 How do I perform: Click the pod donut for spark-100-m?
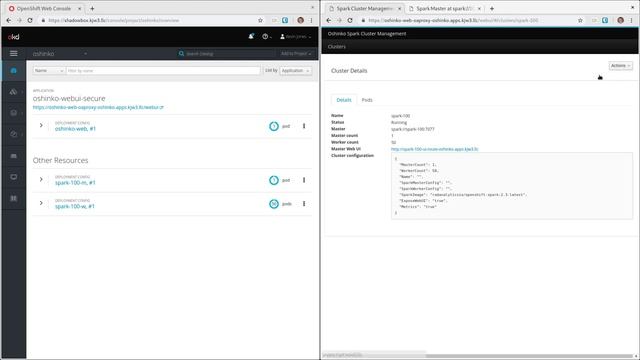274,180
